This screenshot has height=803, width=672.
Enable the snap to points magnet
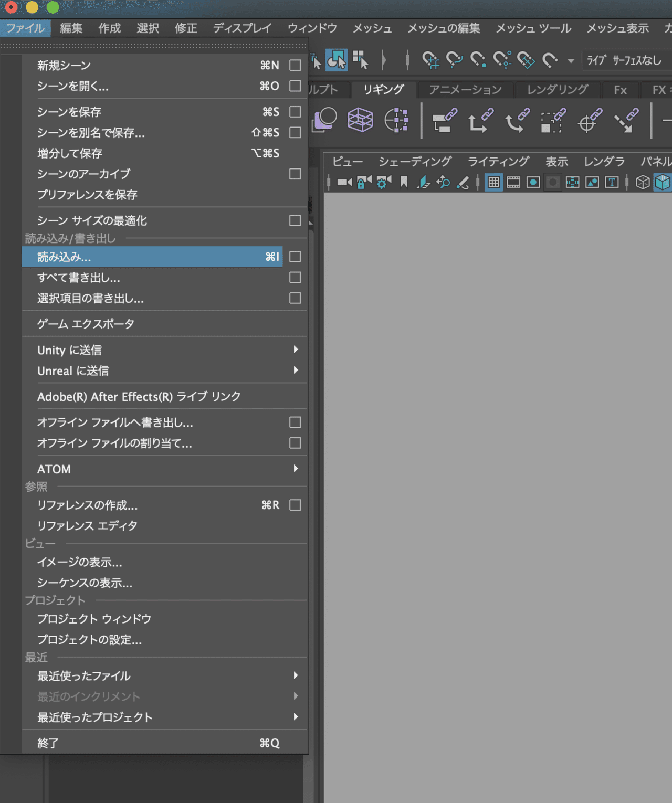click(x=478, y=60)
